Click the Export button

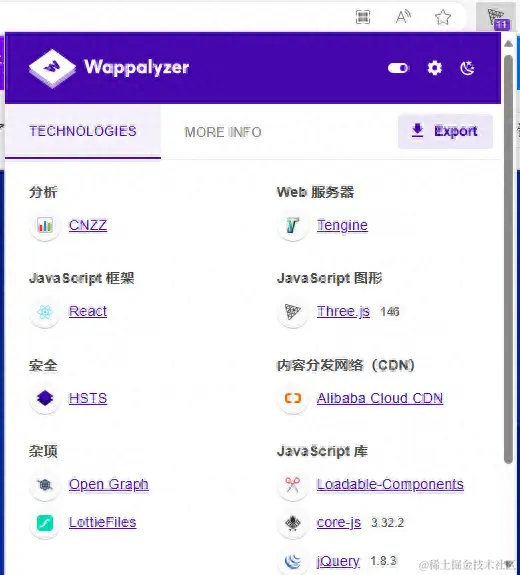coord(445,131)
